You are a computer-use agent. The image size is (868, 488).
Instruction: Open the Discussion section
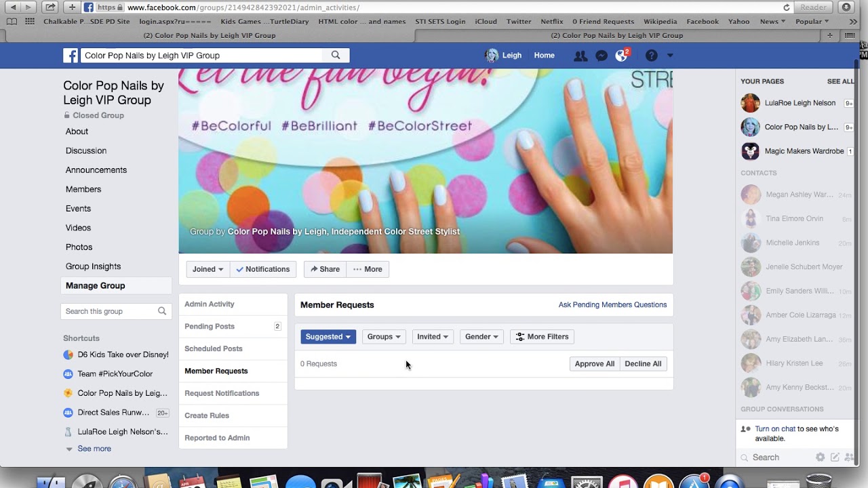pyautogui.click(x=86, y=150)
